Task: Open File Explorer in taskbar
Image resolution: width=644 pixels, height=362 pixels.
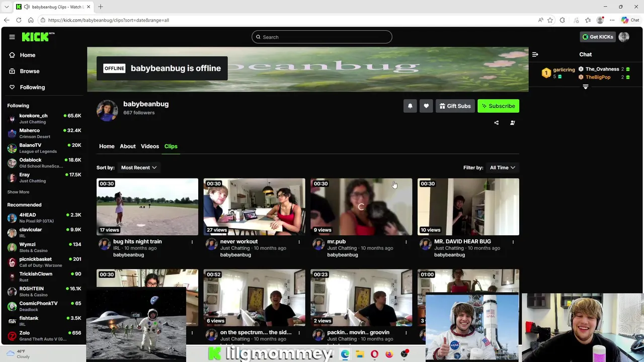Action: (x=360, y=354)
